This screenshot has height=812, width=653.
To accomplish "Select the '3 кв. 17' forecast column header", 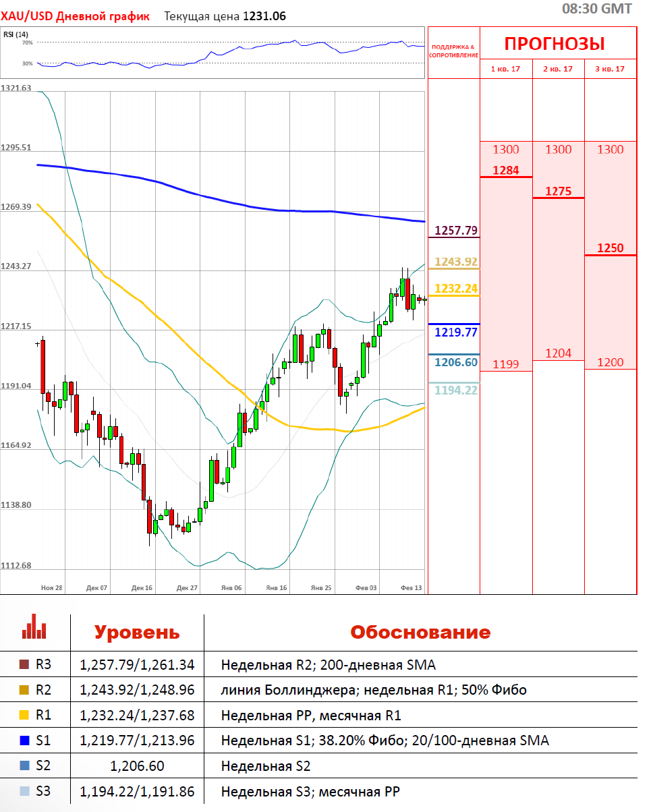I will [x=610, y=69].
